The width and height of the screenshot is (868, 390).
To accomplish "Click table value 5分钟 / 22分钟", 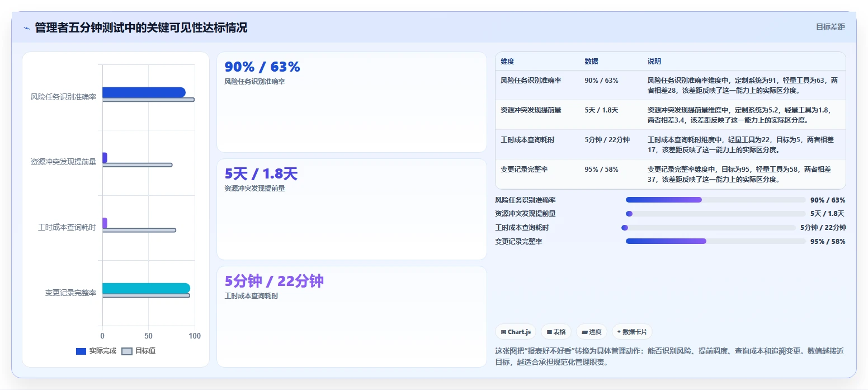I will 607,140.
